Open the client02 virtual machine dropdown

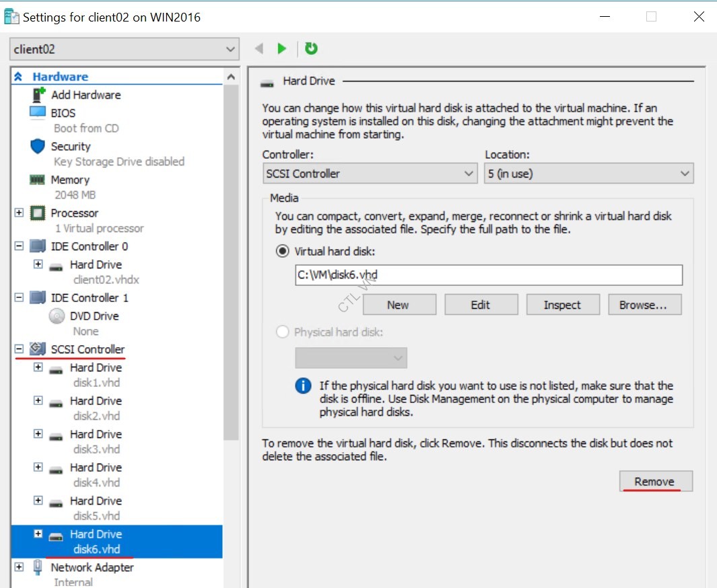pyautogui.click(x=125, y=50)
